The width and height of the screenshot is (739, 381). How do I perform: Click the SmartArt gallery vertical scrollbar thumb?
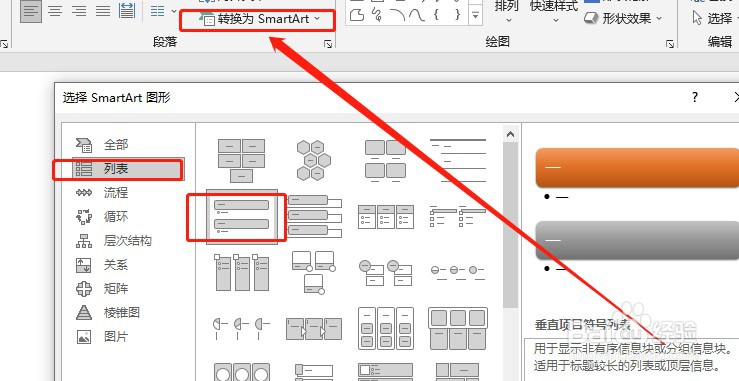510,225
